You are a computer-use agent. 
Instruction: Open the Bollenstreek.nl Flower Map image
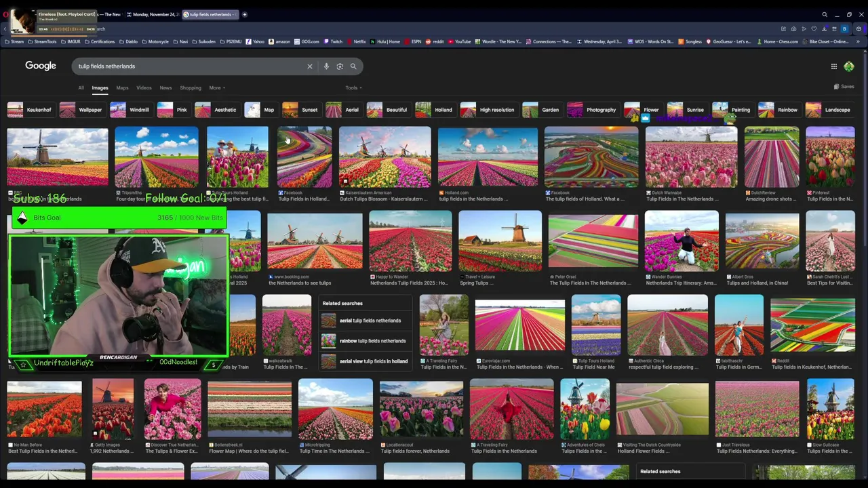click(250, 409)
